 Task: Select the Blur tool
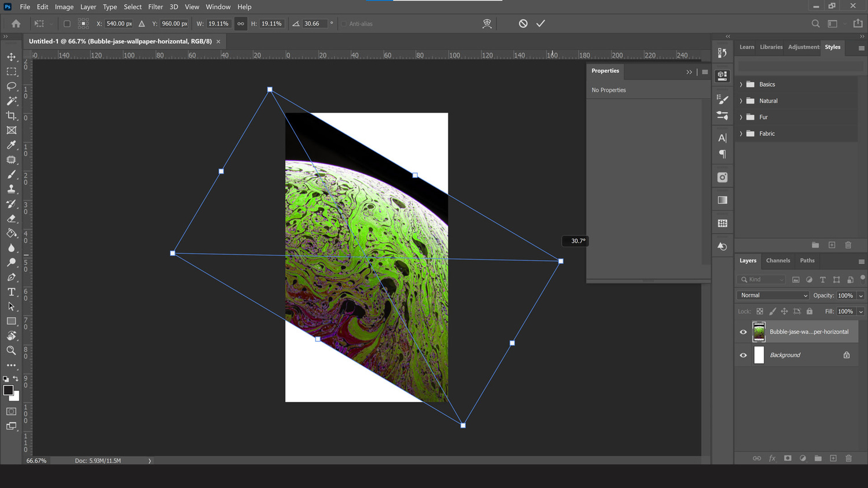coord(11,248)
